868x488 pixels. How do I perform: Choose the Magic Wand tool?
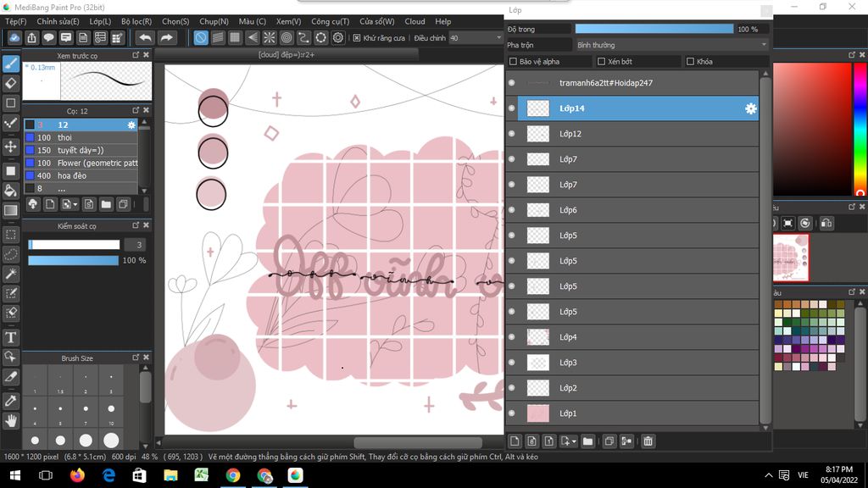tap(11, 274)
